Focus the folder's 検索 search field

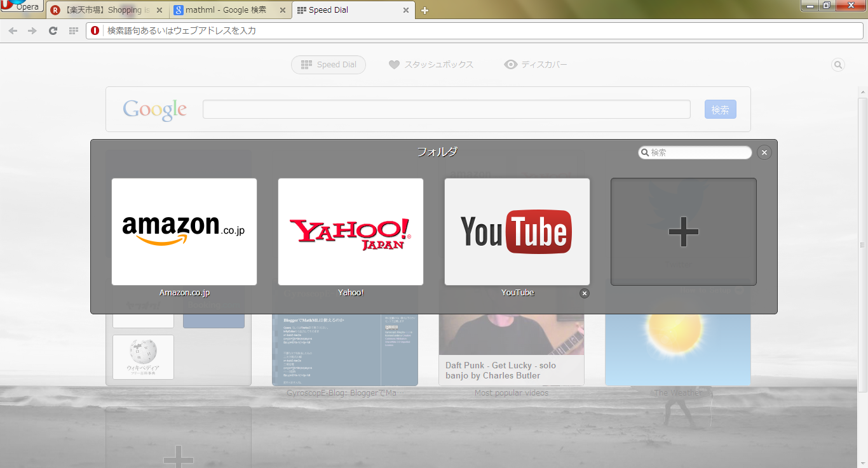[x=695, y=152]
